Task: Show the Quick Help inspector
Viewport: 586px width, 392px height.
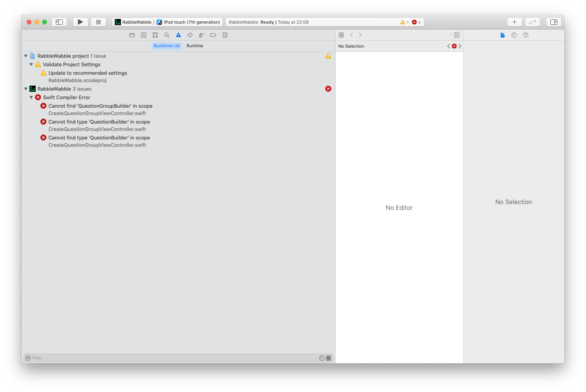Action: click(526, 35)
